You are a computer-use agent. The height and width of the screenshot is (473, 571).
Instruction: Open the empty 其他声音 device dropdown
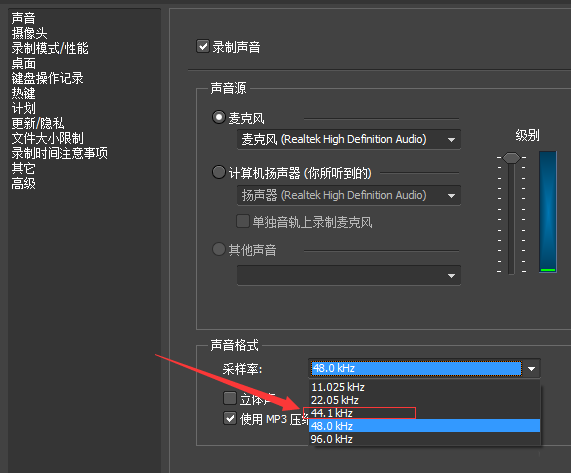[x=349, y=275]
